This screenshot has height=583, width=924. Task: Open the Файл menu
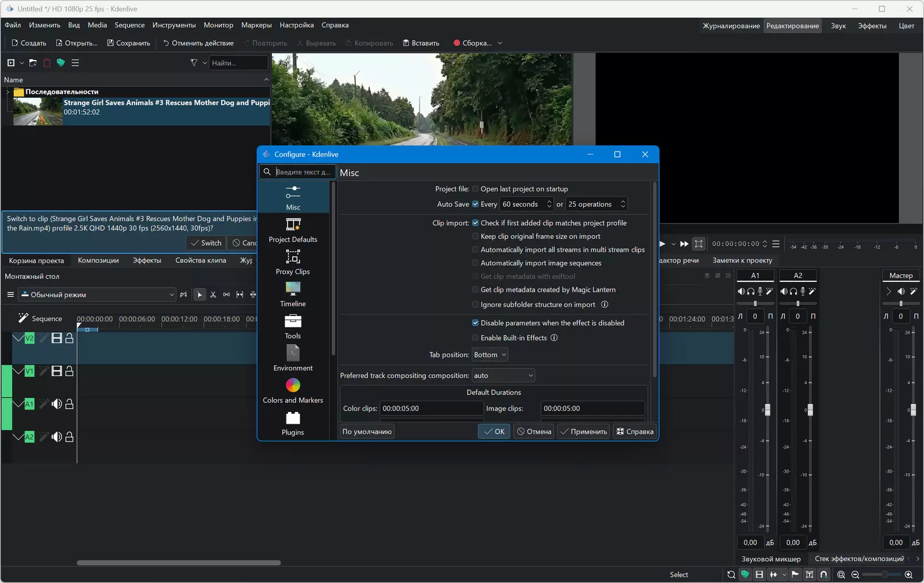coord(13,25)
